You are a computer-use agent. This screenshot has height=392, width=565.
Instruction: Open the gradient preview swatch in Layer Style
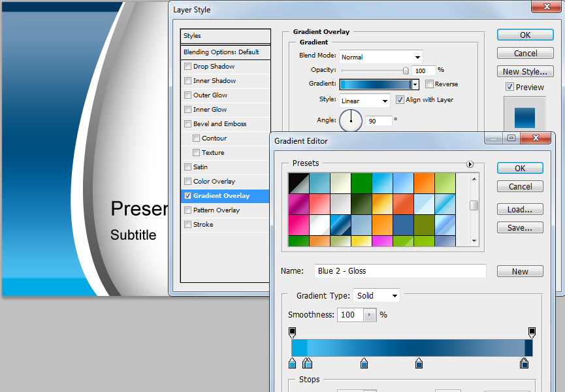[x=375, y=84]
